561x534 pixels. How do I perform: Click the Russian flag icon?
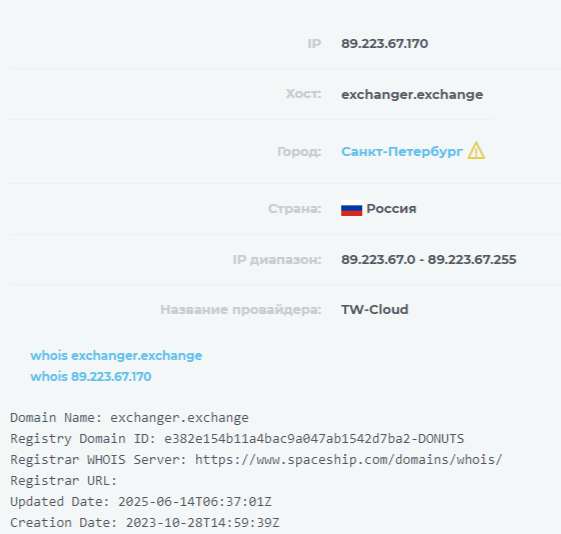[x=351, y=209]
